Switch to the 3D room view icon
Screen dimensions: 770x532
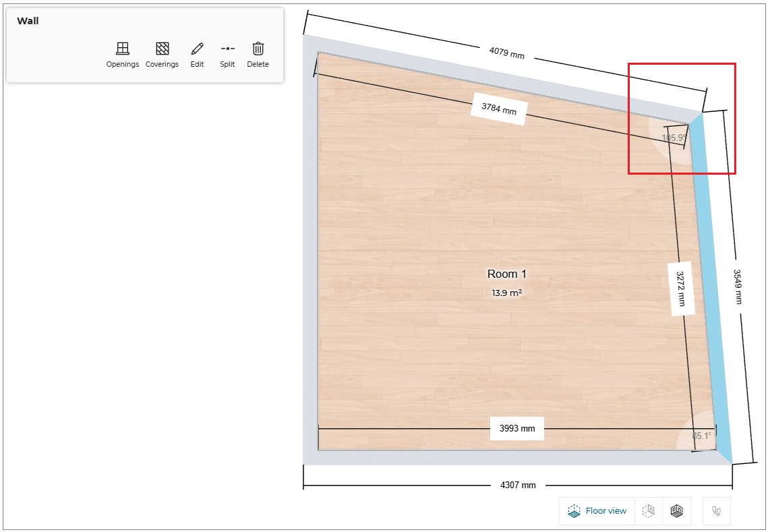[677, 511]
